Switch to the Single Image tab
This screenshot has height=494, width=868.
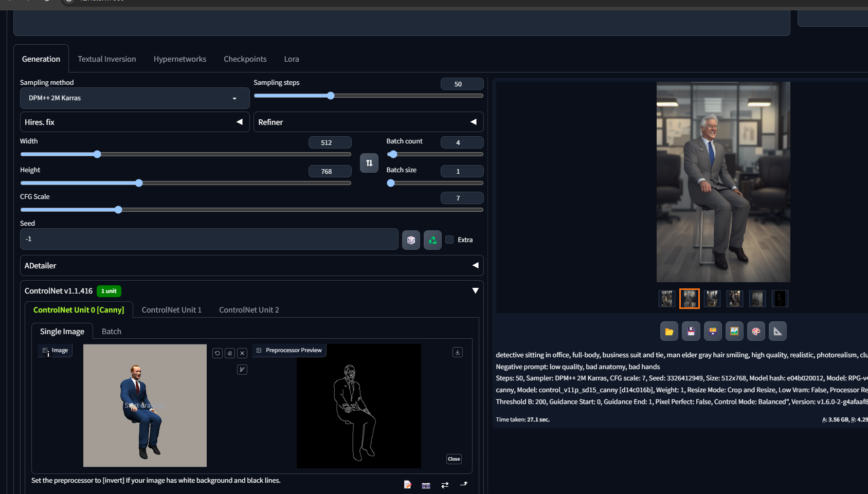(62, 332)
